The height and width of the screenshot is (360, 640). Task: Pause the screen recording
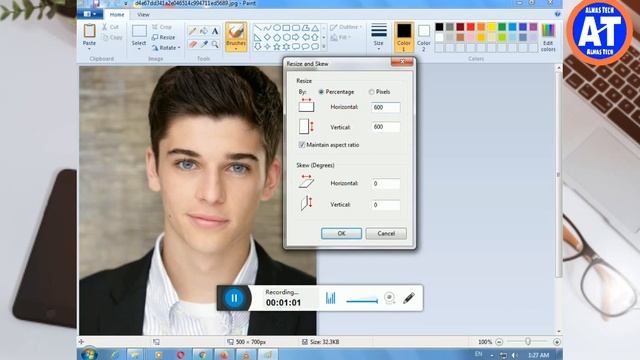click(234, 298)
